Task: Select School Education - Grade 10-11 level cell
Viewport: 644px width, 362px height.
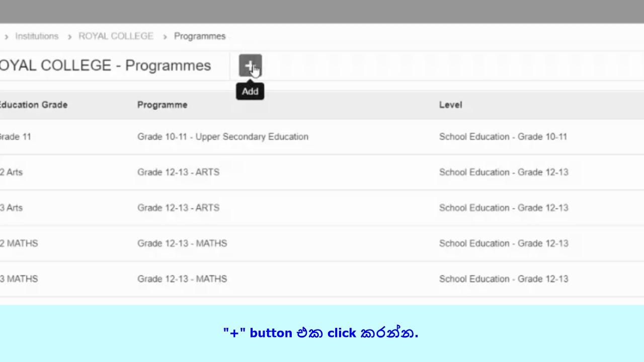Action: click(x=503, y=137)
